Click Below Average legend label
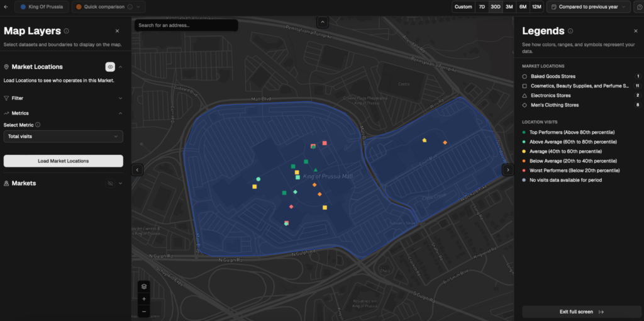This screenshot has height=321, width=644. tap(574, 160)
